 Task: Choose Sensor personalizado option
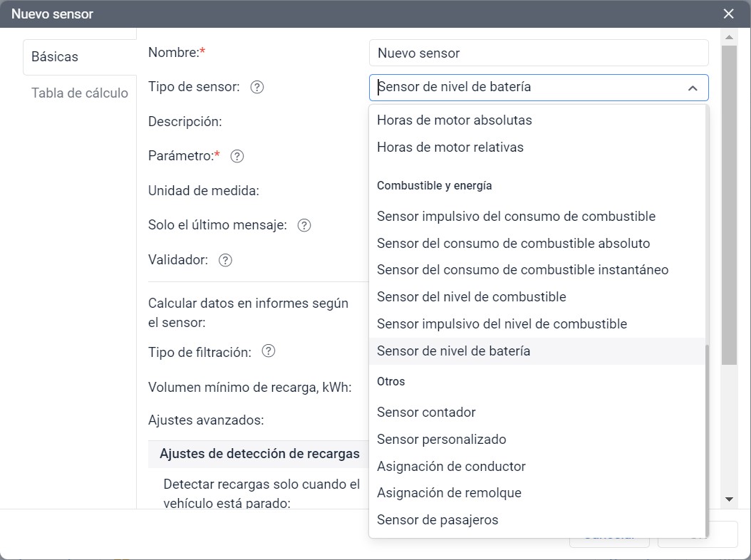coord(441,439)
